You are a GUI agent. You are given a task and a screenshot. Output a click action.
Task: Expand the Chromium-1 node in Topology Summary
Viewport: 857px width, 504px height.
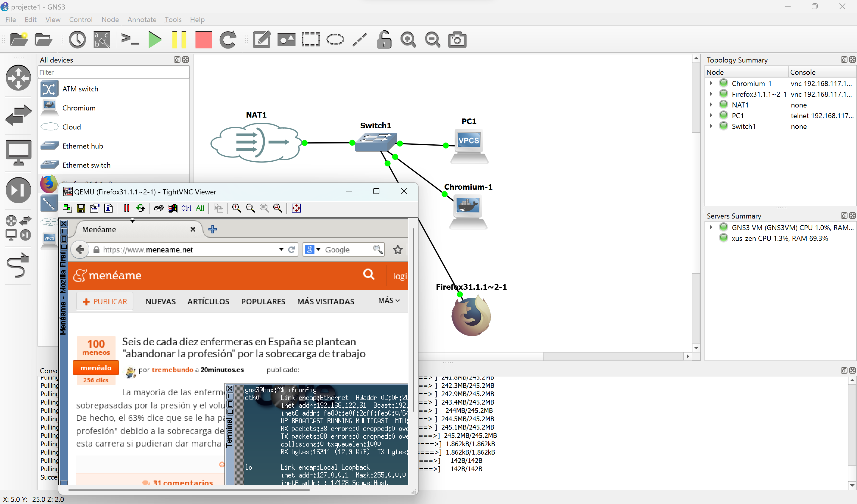[x=711, y=83]
